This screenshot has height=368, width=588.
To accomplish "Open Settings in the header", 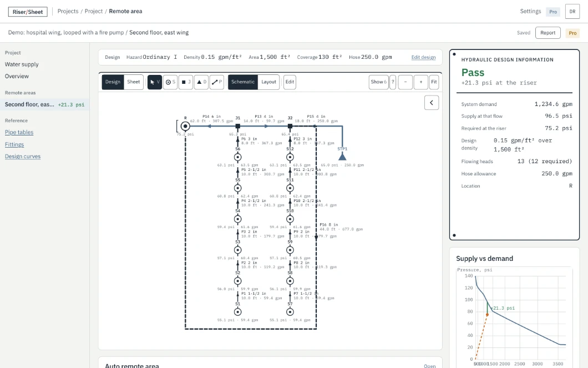I will pos(530,11).
